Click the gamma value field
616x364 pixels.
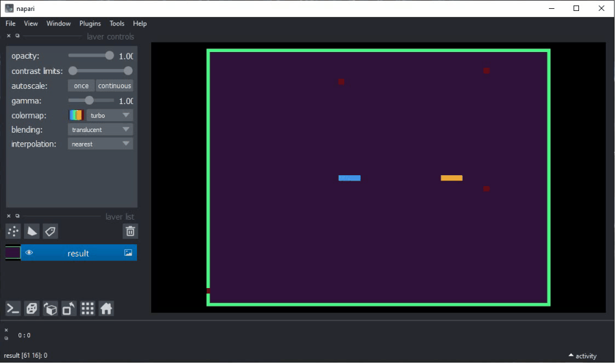[x=126, y=101]
